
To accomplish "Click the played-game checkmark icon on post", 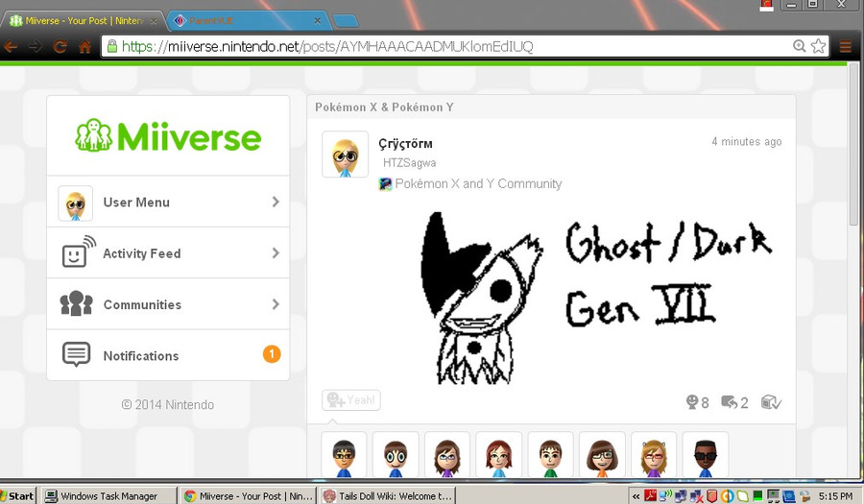I will coord(771,402).
